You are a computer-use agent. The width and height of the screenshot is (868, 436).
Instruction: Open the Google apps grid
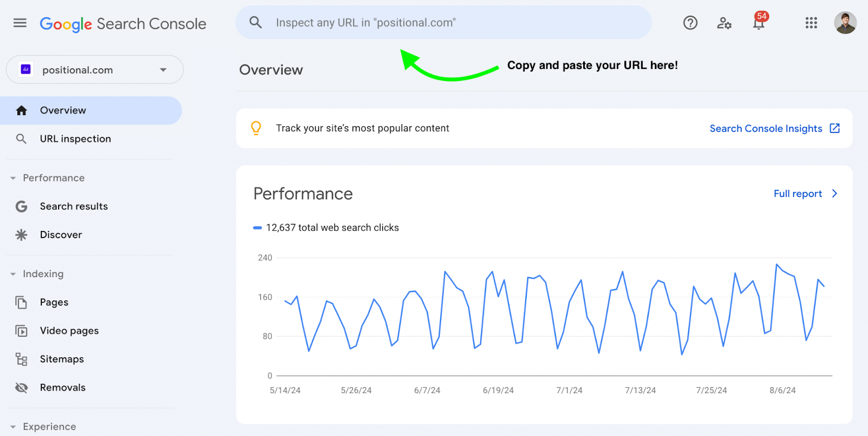[x=811, y=23]
